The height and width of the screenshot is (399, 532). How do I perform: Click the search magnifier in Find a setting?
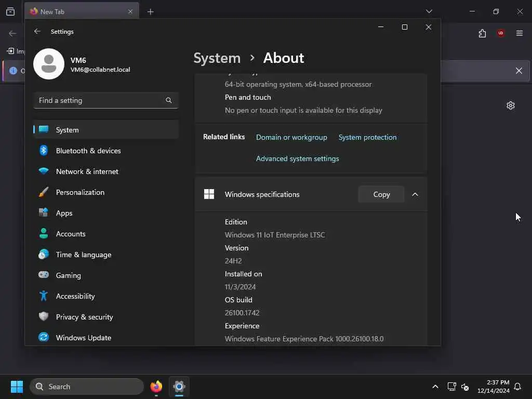[169, 100]
